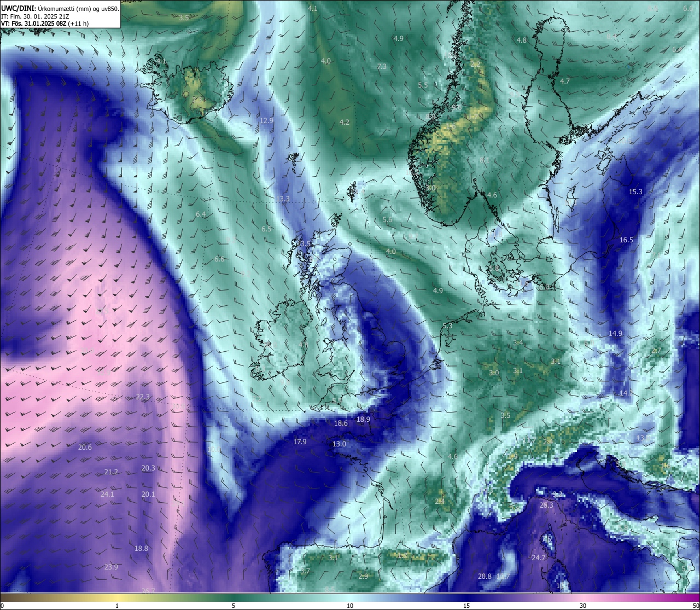Viewport: 700px width, 610px height.
Task: Click the 17.9 value off Brittany
Action: (300, 441)
